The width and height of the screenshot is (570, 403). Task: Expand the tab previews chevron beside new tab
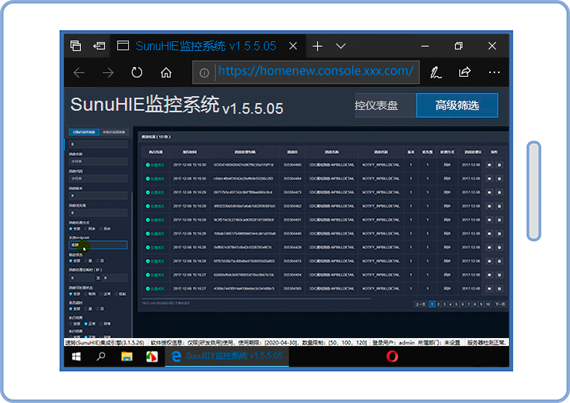point(341,46)
